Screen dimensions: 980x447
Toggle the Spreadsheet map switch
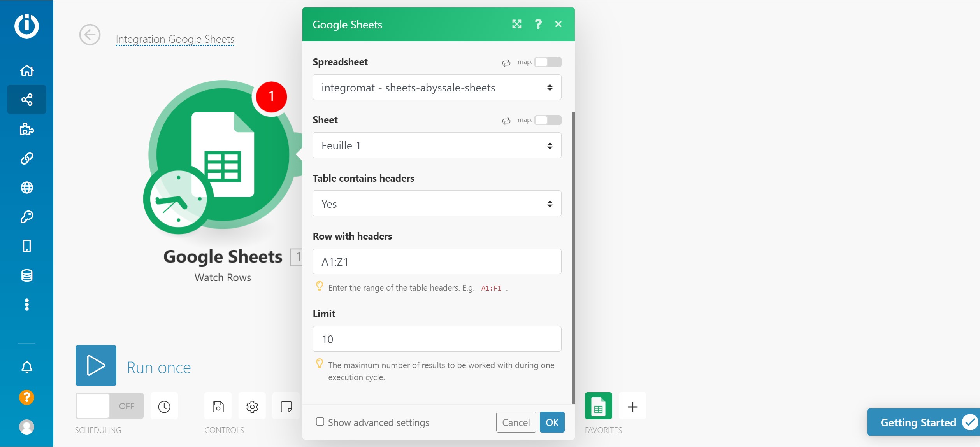coord(548,62)
